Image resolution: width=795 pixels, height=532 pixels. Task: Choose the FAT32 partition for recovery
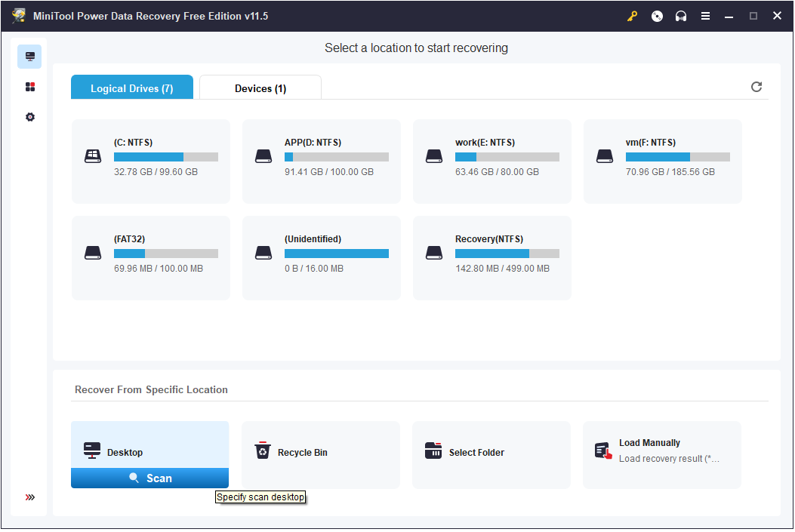click(150, 258)
